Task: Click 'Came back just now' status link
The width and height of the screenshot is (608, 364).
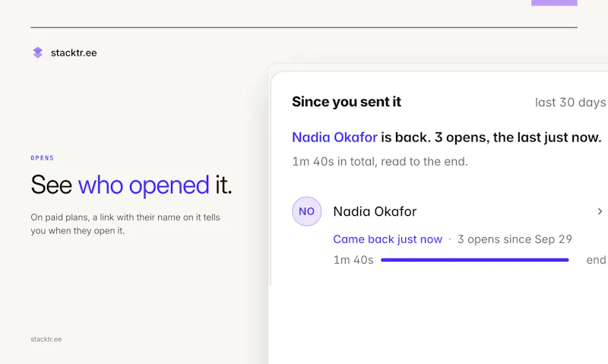Action: (x=388, y=239)
